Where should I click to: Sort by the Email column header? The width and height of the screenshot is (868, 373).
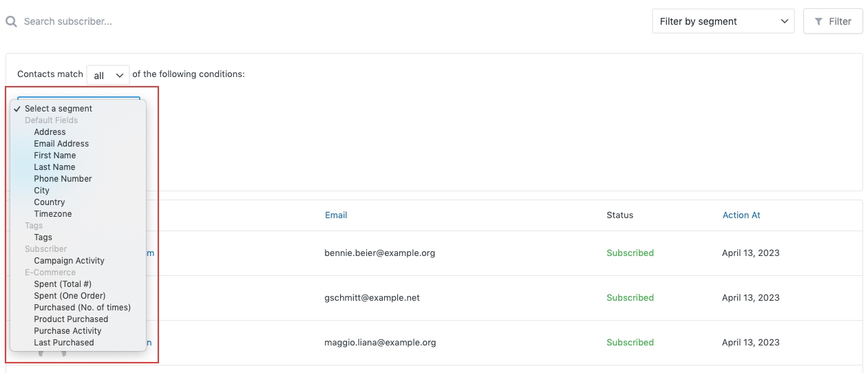pos(336,215)
